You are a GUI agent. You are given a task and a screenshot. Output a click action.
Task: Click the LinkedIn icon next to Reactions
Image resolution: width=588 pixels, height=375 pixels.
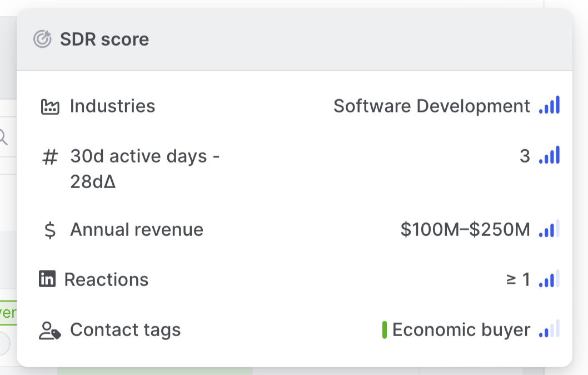point(47,279)
